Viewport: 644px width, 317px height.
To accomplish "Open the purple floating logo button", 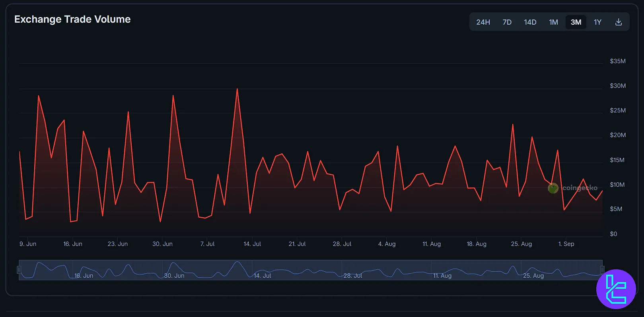I will tap(616, 289).
